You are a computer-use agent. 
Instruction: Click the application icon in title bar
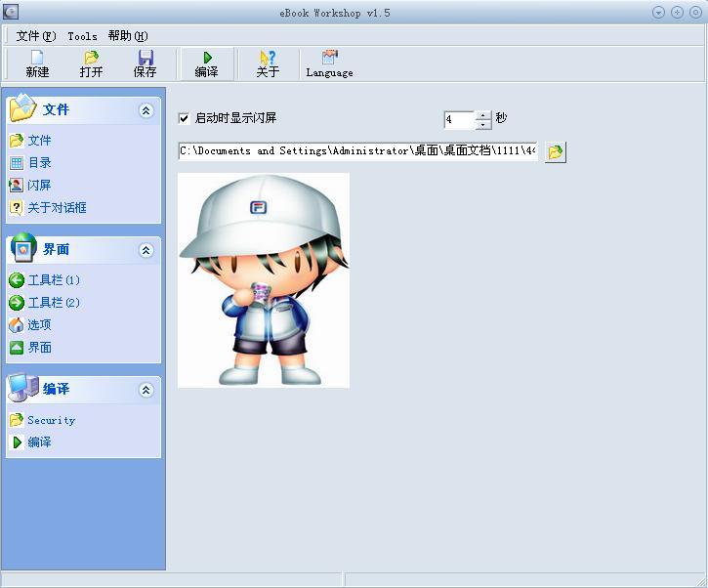(x=11, y=12)
